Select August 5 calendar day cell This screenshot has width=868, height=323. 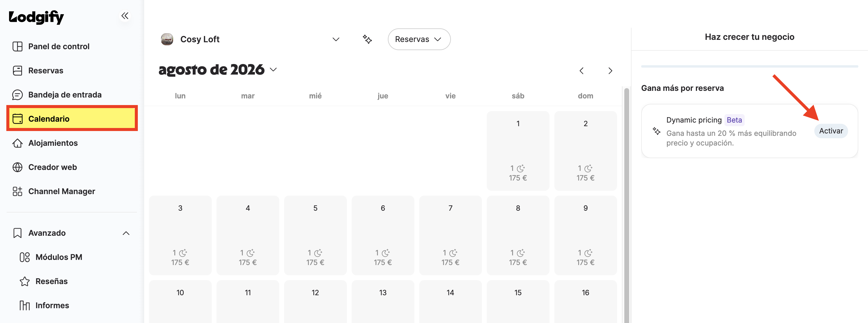click(315, 235)
